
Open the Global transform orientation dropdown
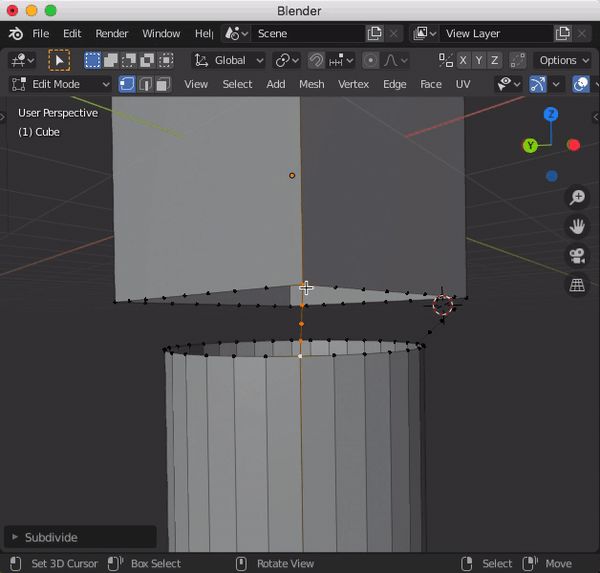[229, 60]
